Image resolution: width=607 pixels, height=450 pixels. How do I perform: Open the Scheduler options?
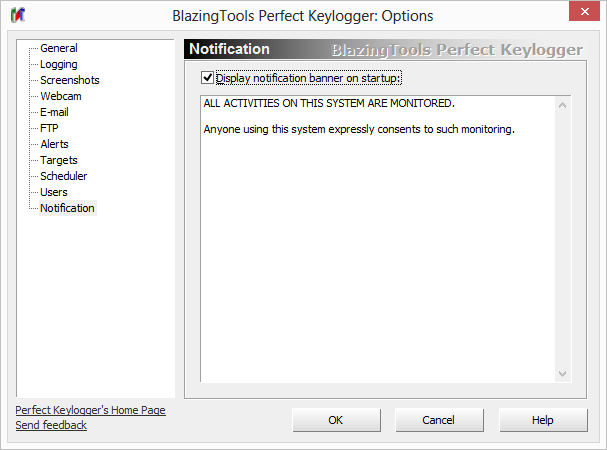pyautogui.click(x=63, y=176)
